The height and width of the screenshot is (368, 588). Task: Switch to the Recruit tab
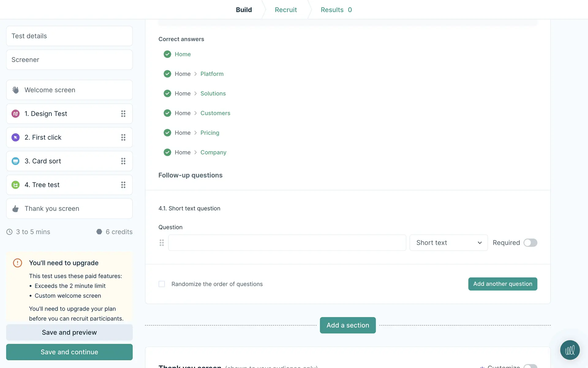point(286,10)
